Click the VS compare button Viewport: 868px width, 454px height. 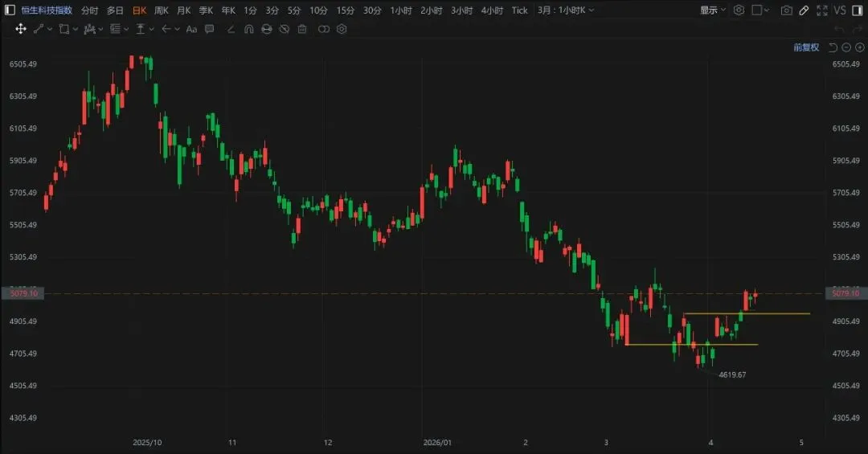[x=840, y=10]
